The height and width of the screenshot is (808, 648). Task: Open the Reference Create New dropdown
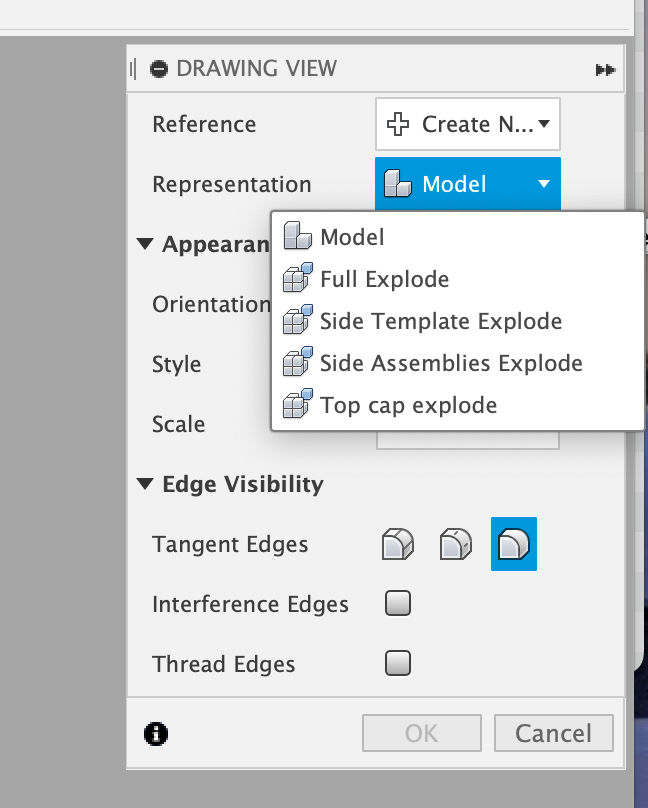click(x=468, y=124)
